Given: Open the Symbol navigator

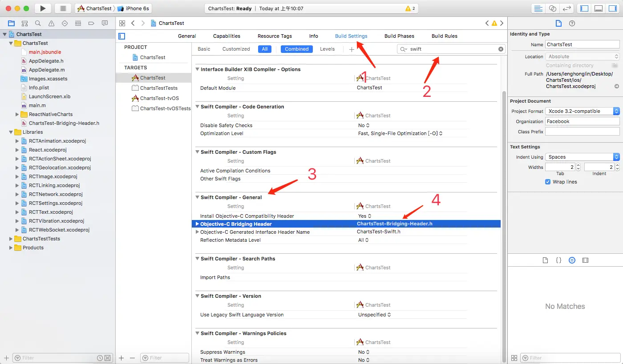Looking at the screenshot, I should point(25,23).
